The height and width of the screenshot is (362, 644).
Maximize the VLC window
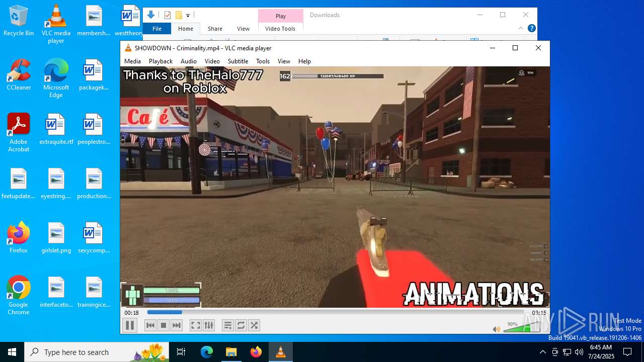point(515,48)
